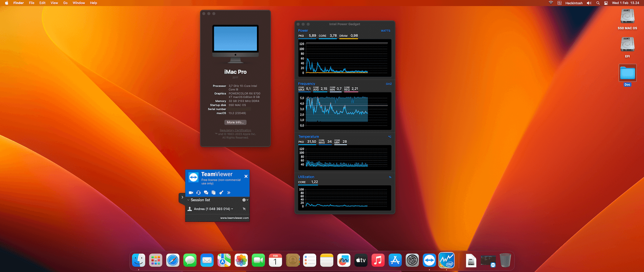Click the Power graph in Intel Power Gadget
This screenshot has width=644, height=272.
[345, 58]
